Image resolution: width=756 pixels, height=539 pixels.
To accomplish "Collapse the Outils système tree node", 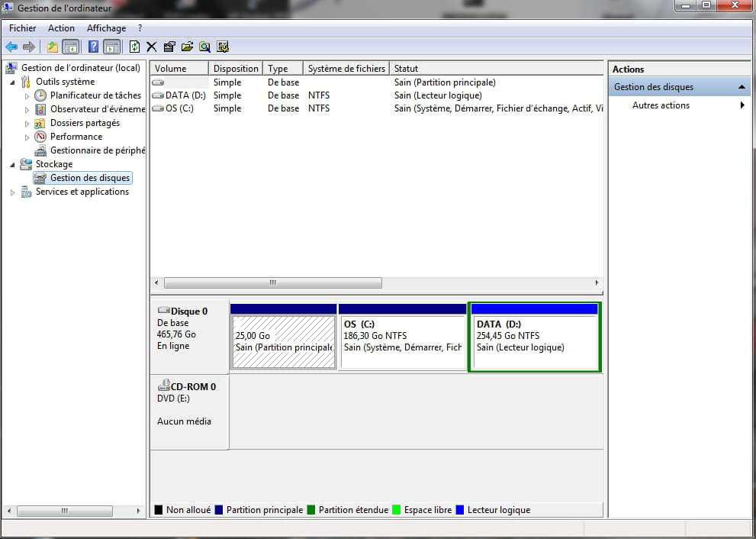I will point(13,82).
